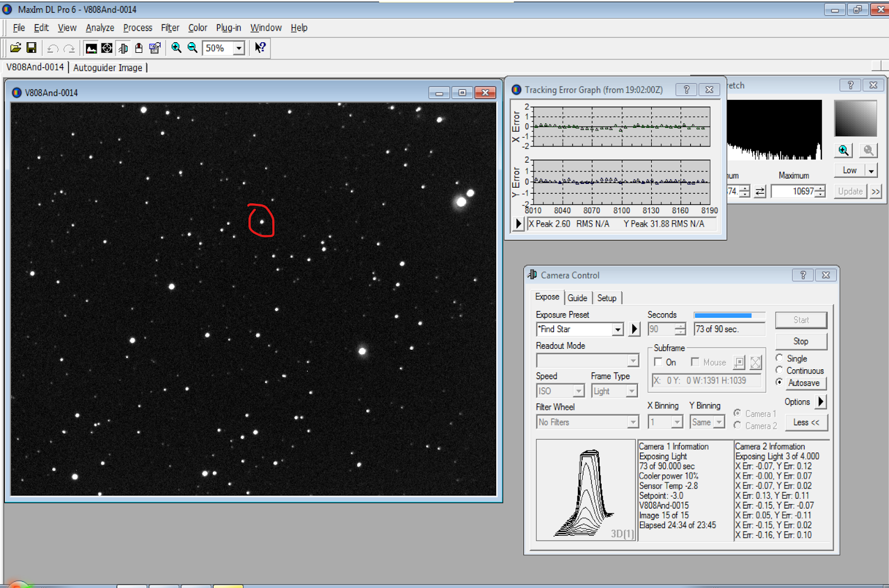Open the Readout Mode dropdown
Image resolution: width=889 pixels, height=588 pixels.
(x=633, y=361)
